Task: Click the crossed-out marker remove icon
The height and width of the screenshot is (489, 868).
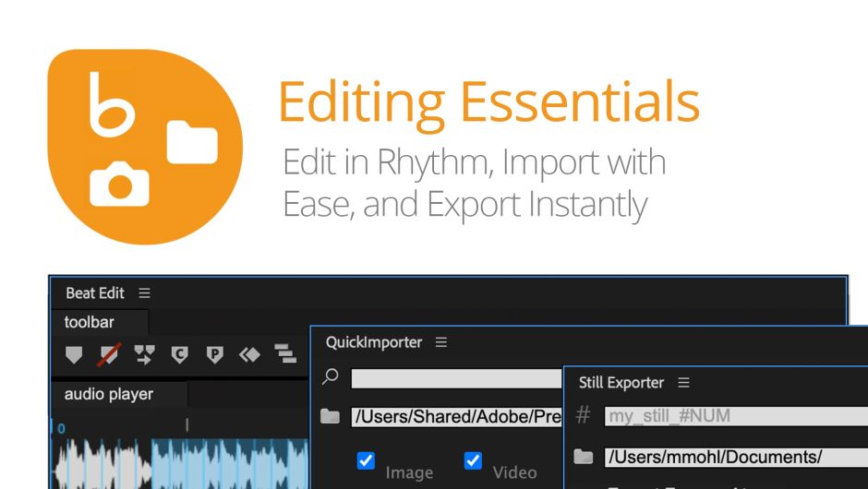Action: 110,354
